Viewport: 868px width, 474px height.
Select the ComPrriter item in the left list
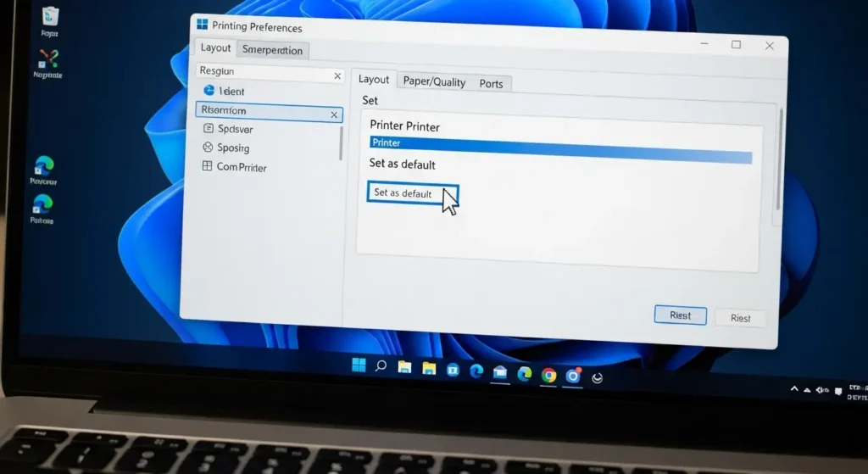(234, 167)
